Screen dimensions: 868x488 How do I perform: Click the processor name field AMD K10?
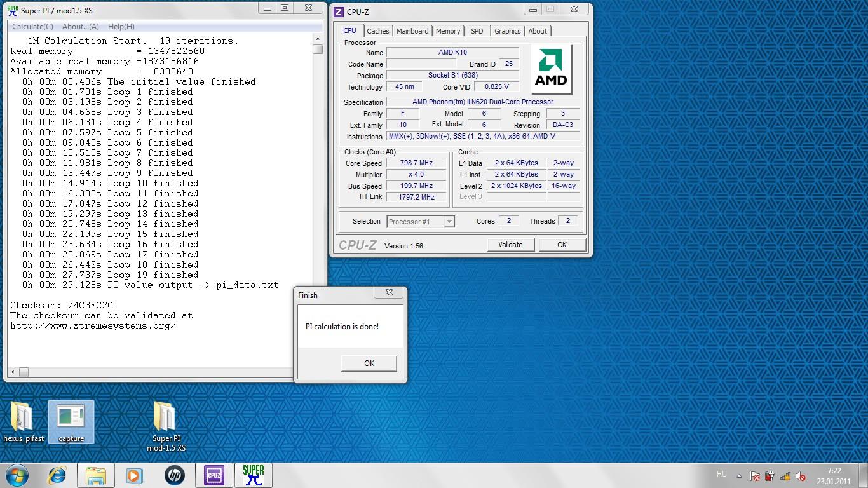(x=452, y=52)
